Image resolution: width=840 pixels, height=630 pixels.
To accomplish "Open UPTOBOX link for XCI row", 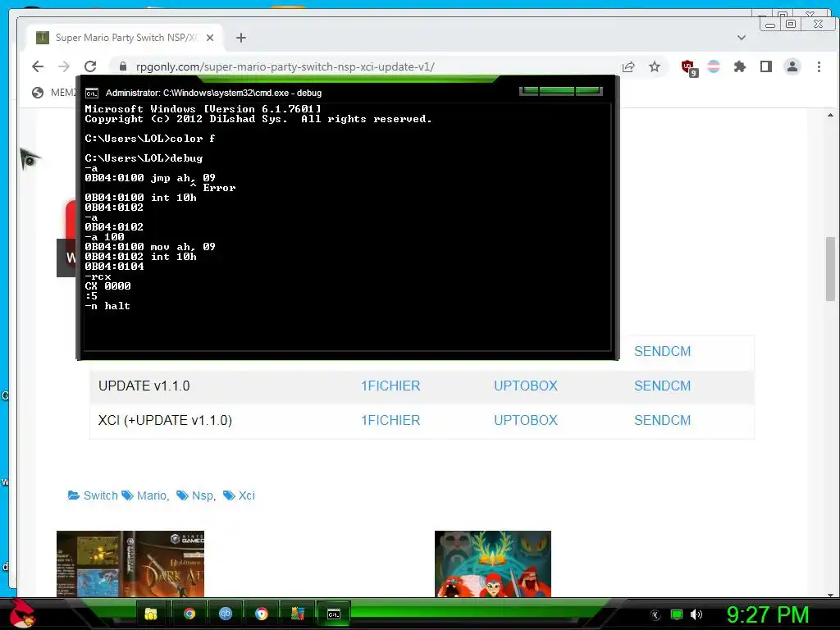I will click(x=526, y=420).
